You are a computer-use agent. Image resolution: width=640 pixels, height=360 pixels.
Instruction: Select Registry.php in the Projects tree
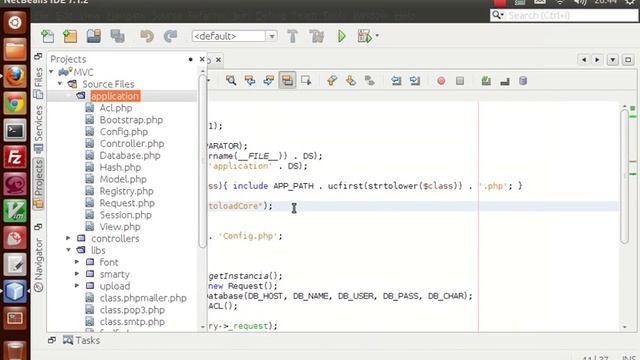(127, 191)
